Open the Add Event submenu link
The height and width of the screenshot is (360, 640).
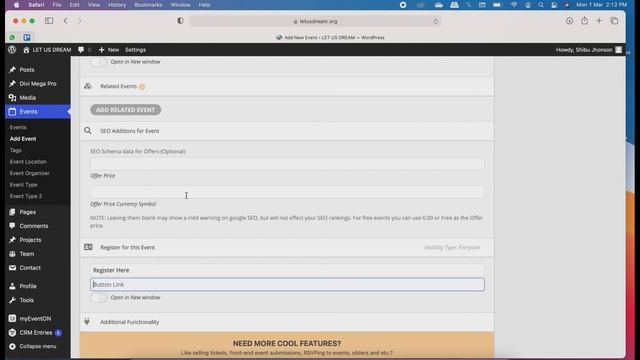23,139
